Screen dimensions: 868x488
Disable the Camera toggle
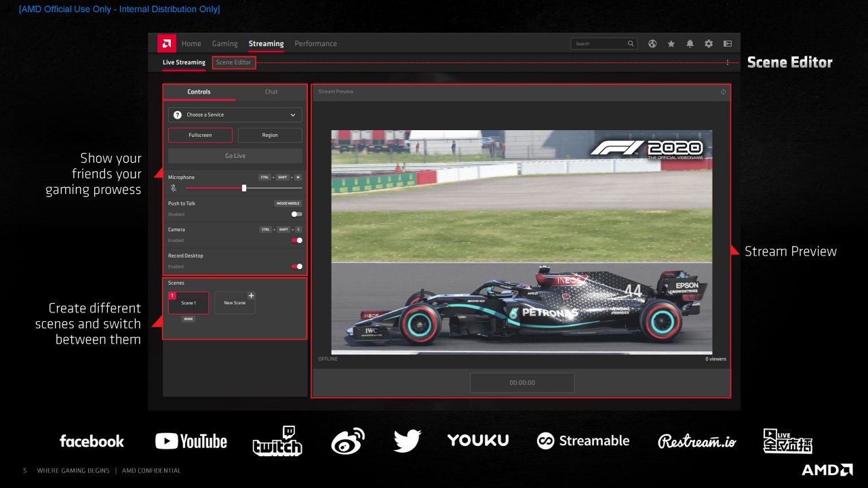(297, 240)
